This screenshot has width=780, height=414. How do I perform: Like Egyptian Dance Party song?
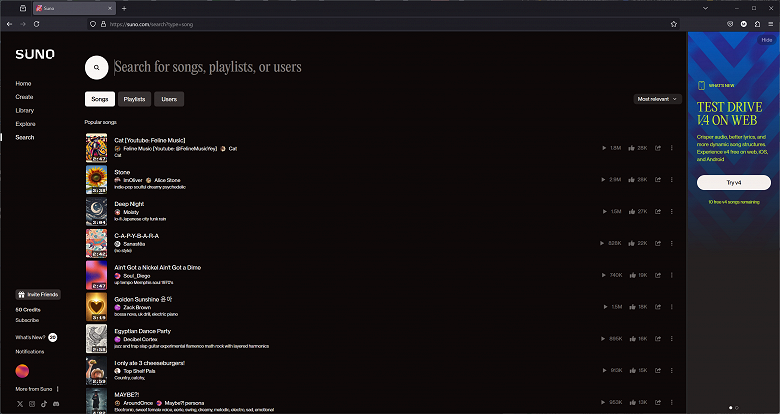629,339
